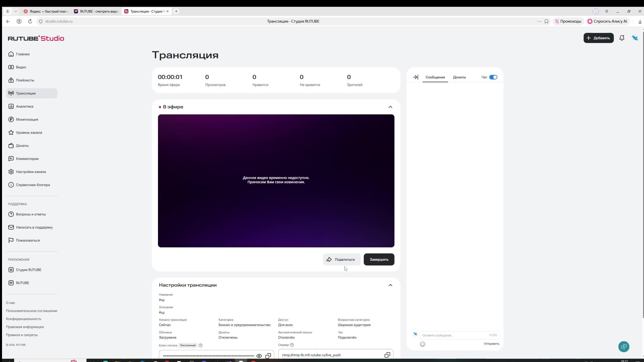
Task: Show the hidden stream key
Action: (259, 356)
